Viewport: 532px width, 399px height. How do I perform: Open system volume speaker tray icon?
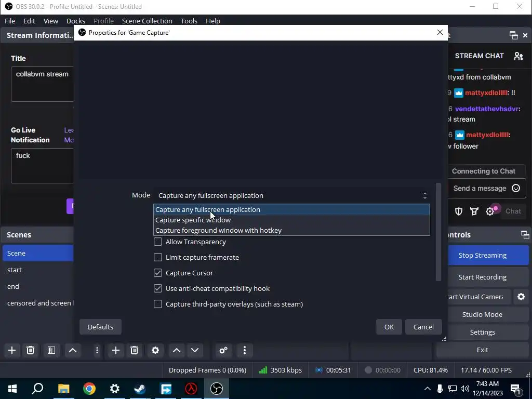pos(465,389)
